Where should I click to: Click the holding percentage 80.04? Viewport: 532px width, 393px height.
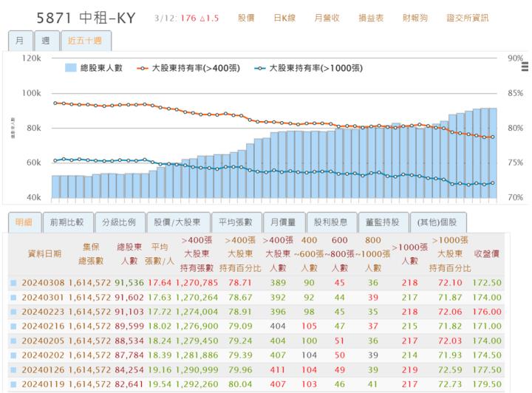click(x=240, y=384)
